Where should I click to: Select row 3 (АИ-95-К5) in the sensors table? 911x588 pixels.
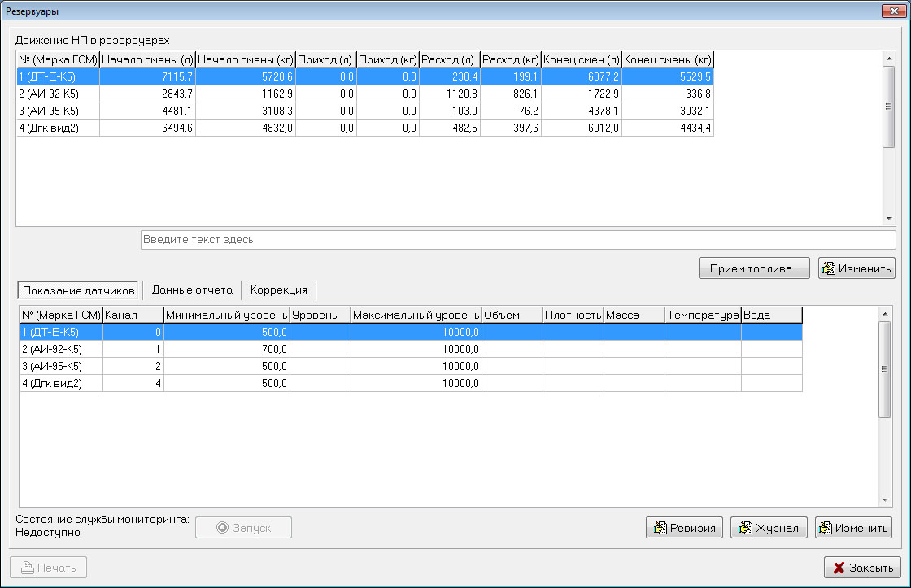point(411,366)
